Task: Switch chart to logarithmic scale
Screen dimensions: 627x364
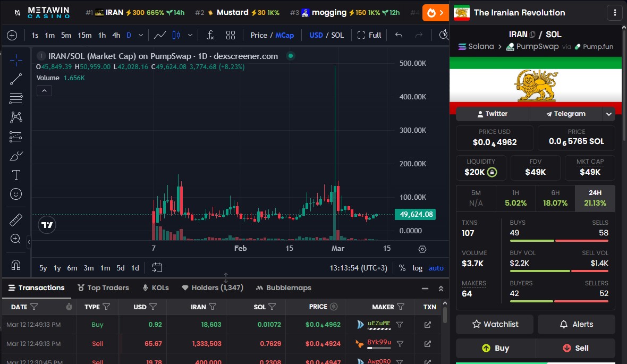Action: (418, 268)
